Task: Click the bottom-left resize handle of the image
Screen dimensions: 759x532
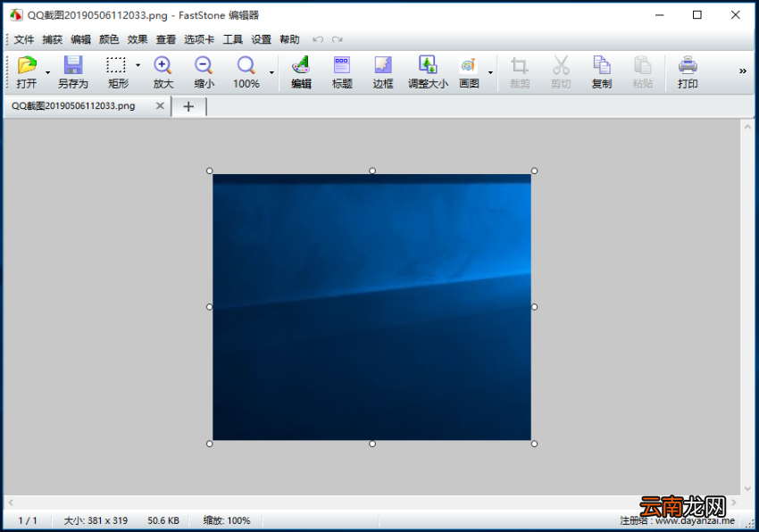Action: pos(210,444)
